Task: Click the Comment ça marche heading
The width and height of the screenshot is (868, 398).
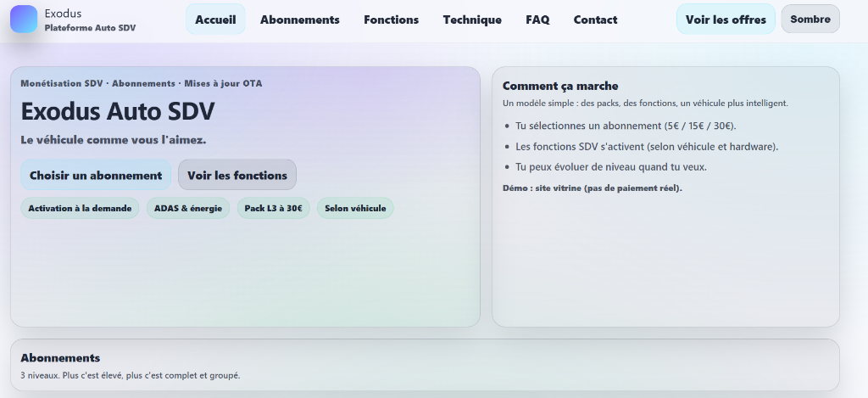Action: click(x=560, y=86)
